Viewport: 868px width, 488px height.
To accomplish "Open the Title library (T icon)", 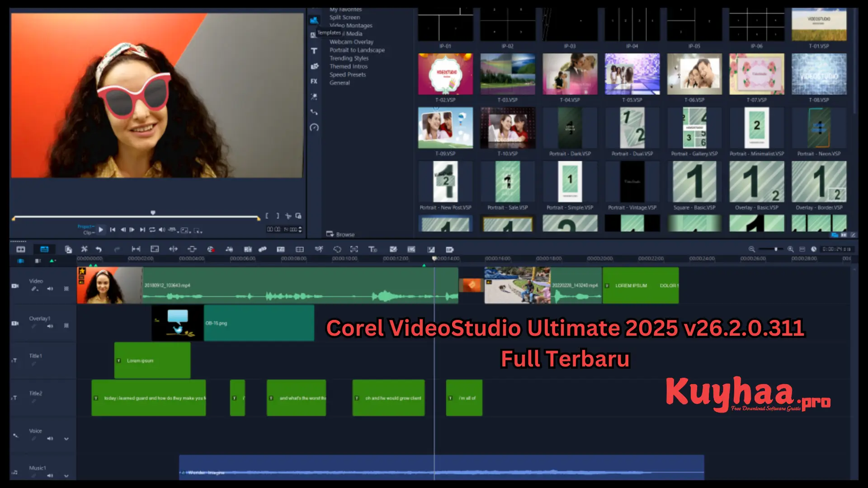I will [314, 51].
